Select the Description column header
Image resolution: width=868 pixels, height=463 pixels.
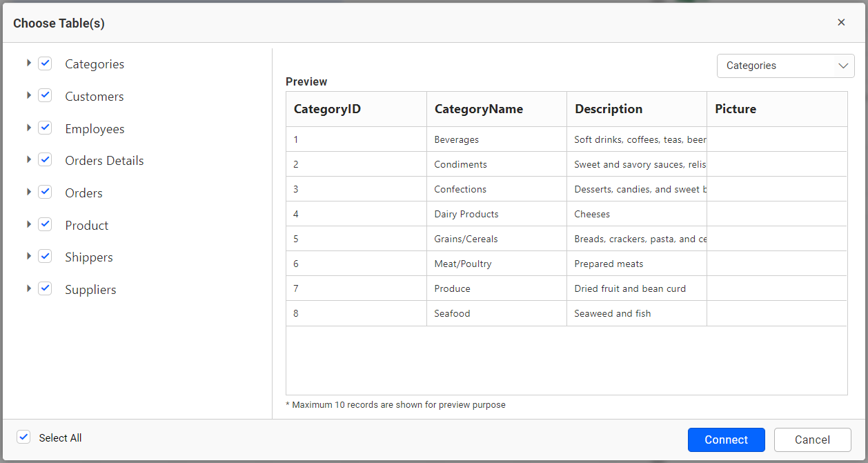tap(637, 109)
